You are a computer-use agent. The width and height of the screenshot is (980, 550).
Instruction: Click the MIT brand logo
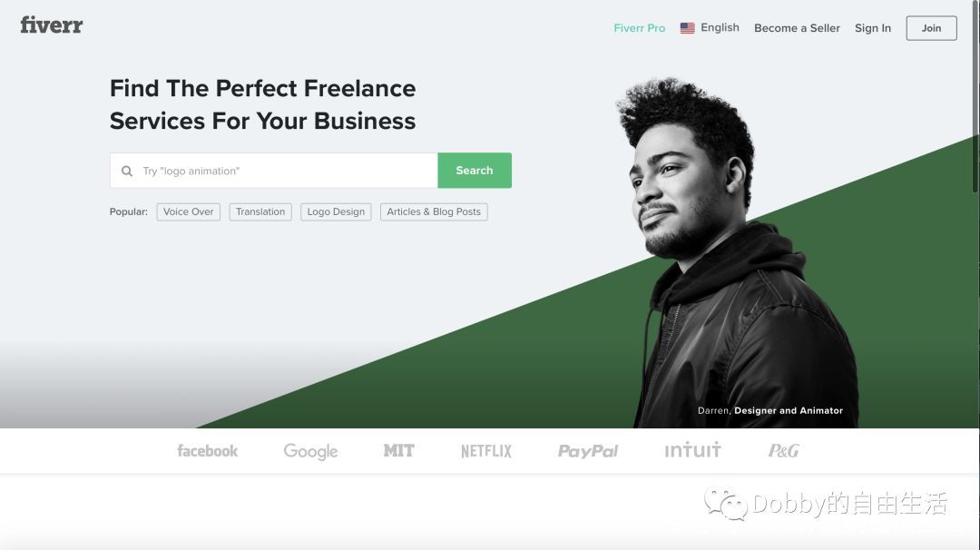click(398, 451)
